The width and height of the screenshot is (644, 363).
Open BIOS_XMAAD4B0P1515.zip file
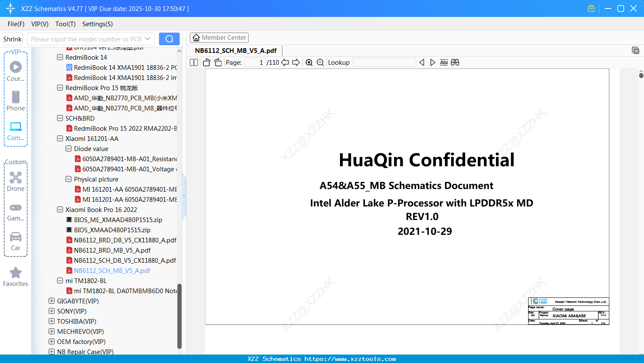[x=108, y=230]
